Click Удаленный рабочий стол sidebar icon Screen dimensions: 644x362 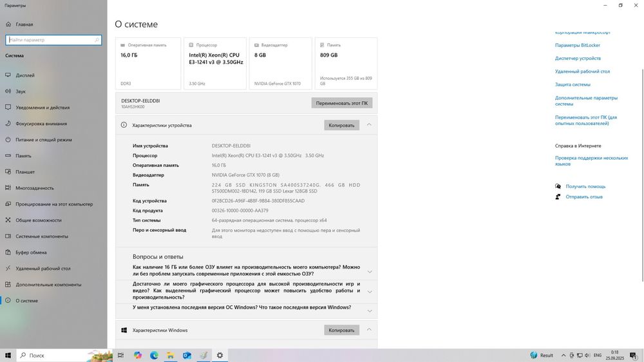[x=8, y=269]
